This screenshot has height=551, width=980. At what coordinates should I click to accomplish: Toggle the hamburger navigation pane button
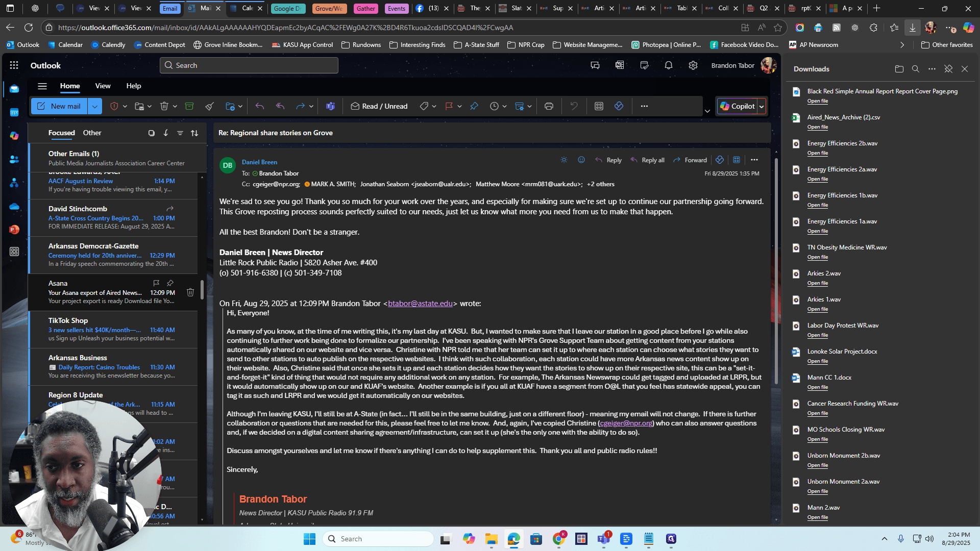[x=42, y=86]
